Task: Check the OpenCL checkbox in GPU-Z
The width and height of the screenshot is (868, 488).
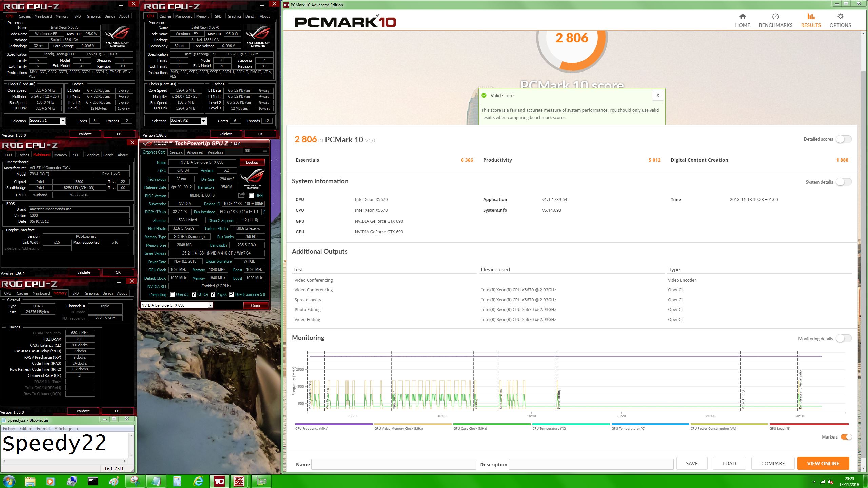Action: coord(173,294)
